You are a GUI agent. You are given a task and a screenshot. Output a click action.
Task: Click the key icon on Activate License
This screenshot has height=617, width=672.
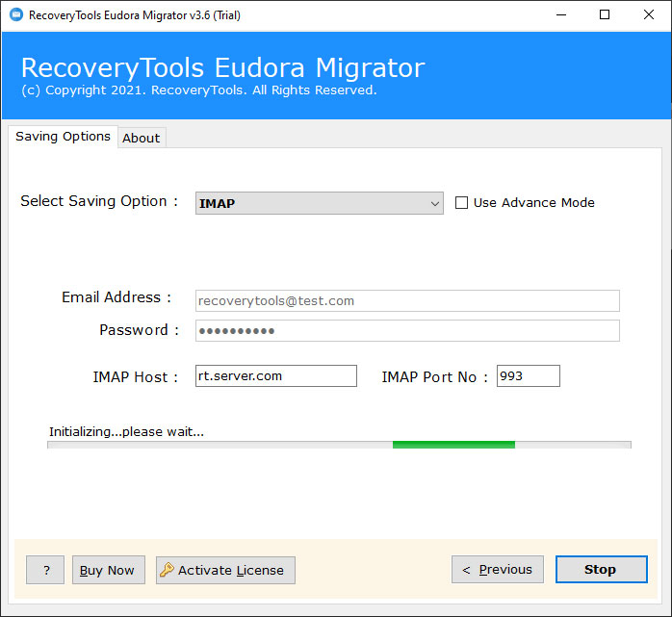[167, 570]
